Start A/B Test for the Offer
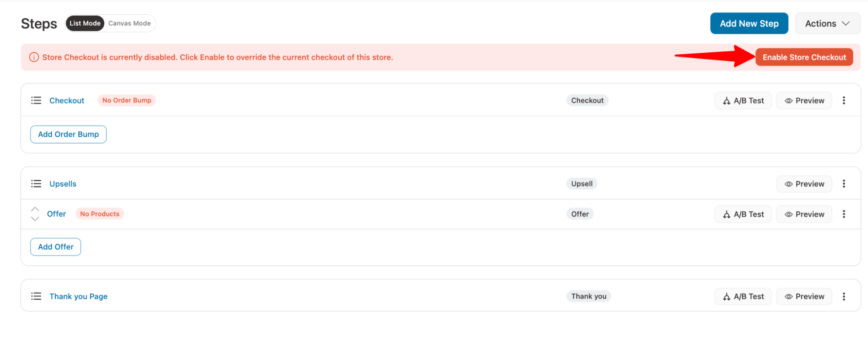Screen dimensions: 868x348 pyautogui.click(x=743, y=214)
